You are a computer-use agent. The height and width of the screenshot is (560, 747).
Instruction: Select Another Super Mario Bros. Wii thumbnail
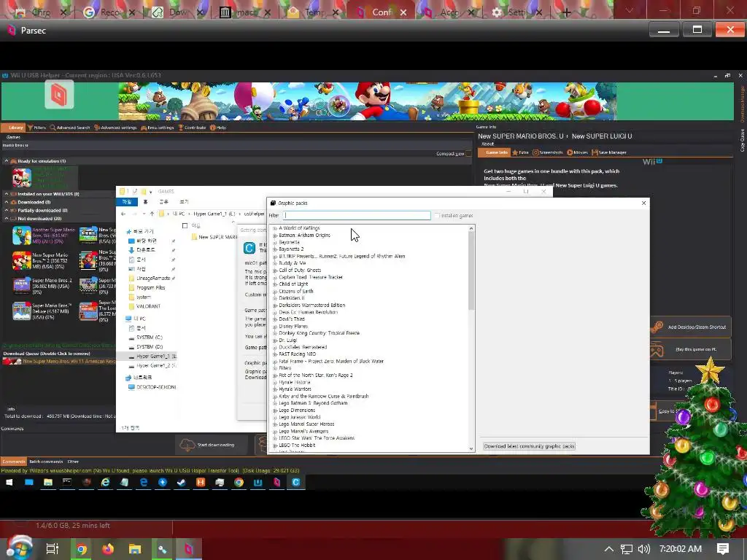coord(21,236)
